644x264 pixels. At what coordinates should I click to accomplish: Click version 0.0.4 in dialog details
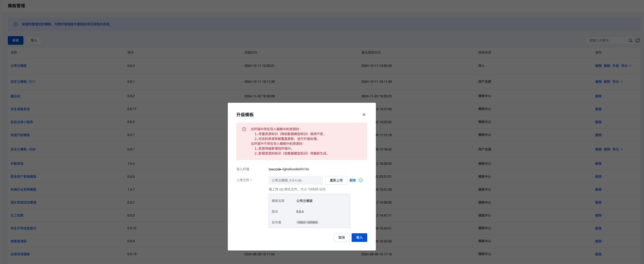pyautogui.click(x=300, y=212)
